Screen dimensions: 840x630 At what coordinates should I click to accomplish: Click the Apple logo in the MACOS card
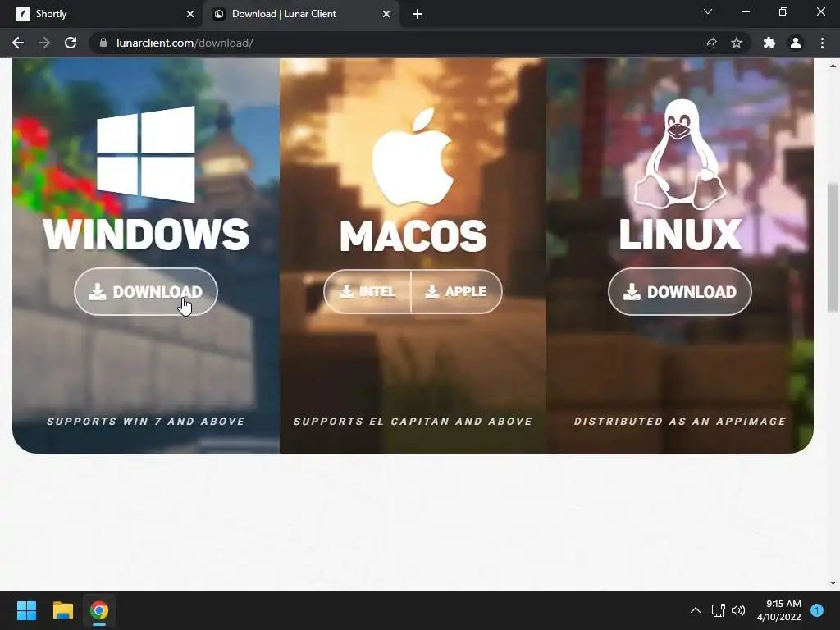[x=413, y=157]
